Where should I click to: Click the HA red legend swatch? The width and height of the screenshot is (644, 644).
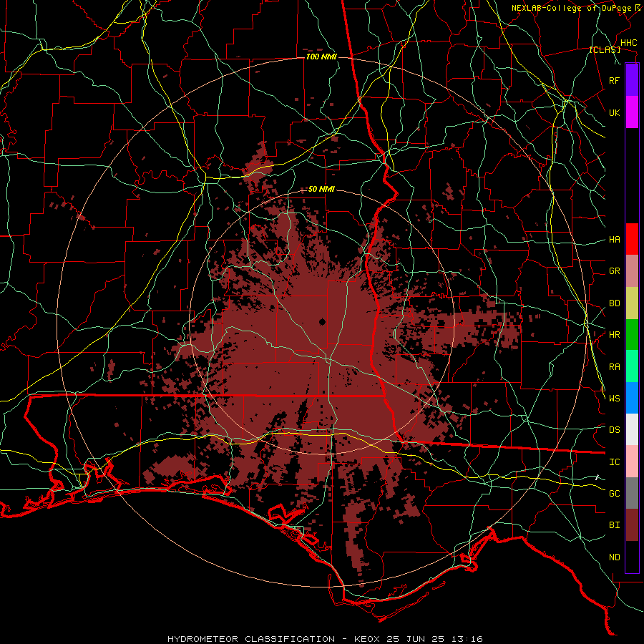pyautogui.click(x=632, y=239)
